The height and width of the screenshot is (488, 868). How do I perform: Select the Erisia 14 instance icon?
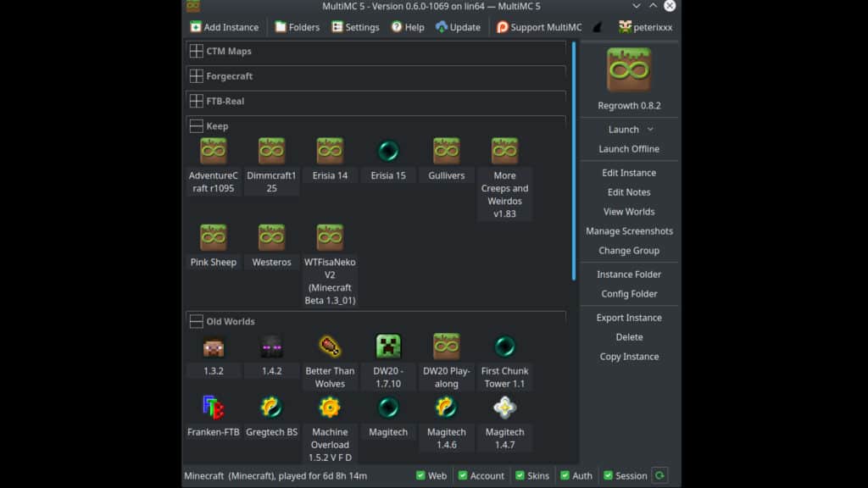[330, 151]
